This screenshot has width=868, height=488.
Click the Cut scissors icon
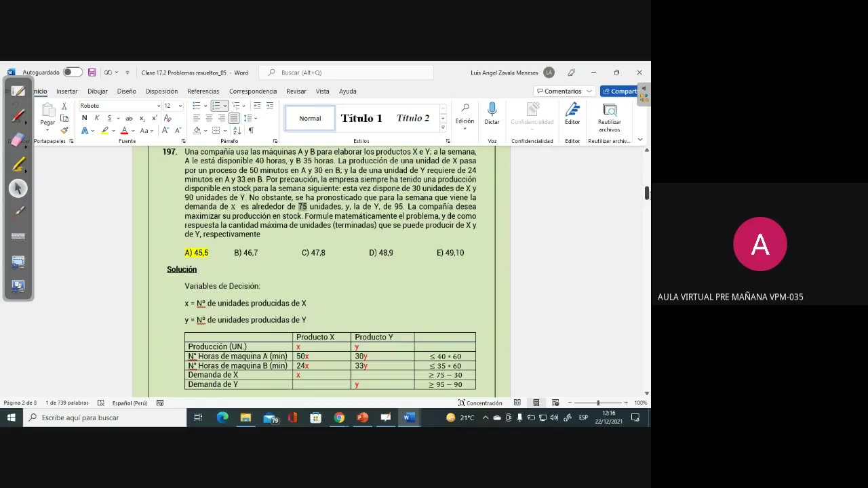pyautogui.click(x=64, y=106)
